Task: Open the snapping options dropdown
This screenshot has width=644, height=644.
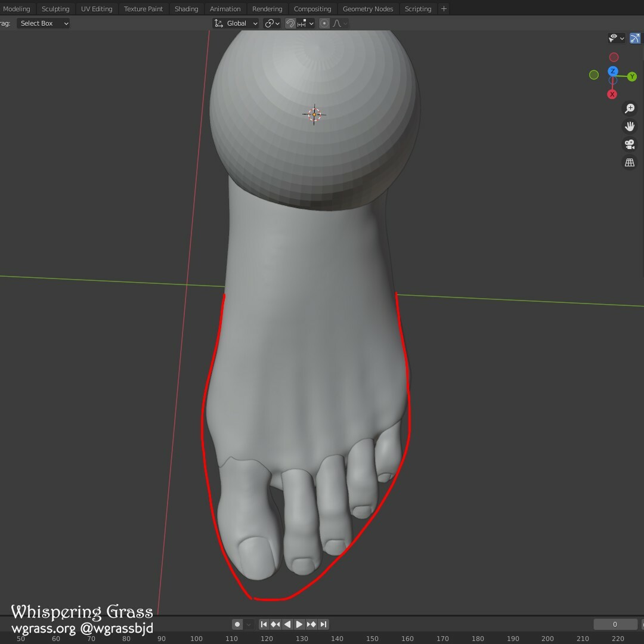Action: (x=305, y=23)
